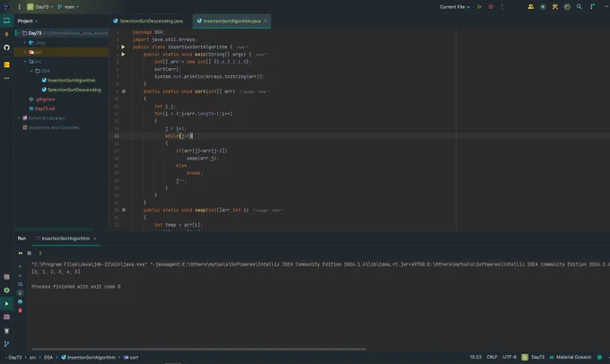The width and height of the screenshot is (610, 364).
Task: Expand the .idea folder
Action: (x=25, y=42)
